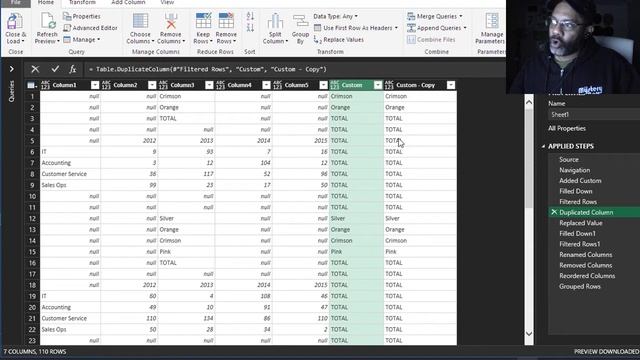Cancel the formula with the X icon
The image size is (640, 360).
pos(35,69)
